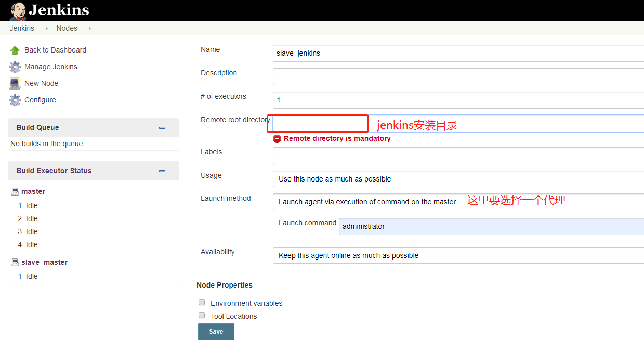Click the master computer icon
This screenshot has height=350, width=644.
tap(15, 191)
